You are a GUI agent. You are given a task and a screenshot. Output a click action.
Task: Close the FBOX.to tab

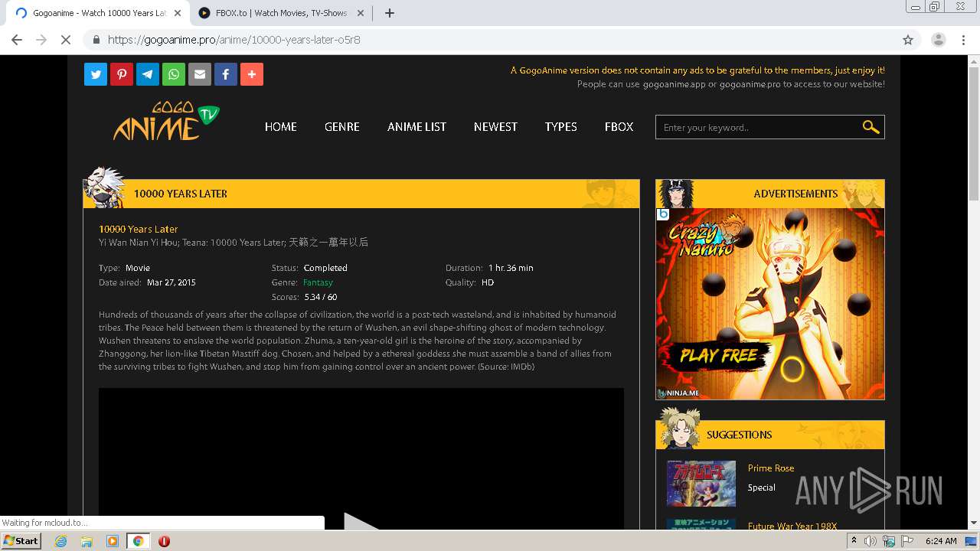pos(361,13)
